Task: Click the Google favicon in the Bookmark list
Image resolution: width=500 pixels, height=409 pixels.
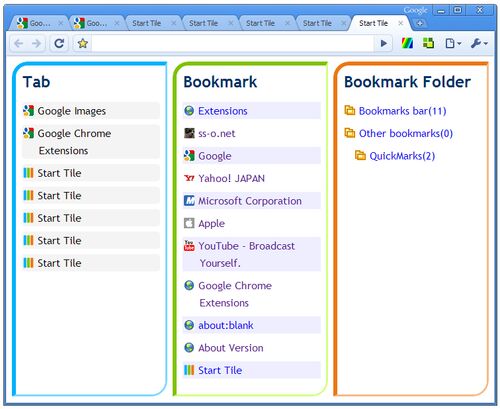Action: [x=189, y=156]
